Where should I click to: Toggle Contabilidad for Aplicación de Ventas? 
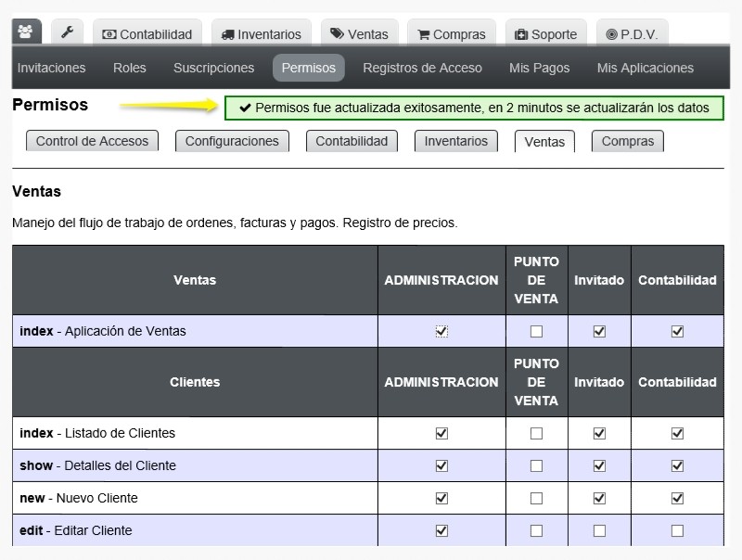[x=677, y=331]
